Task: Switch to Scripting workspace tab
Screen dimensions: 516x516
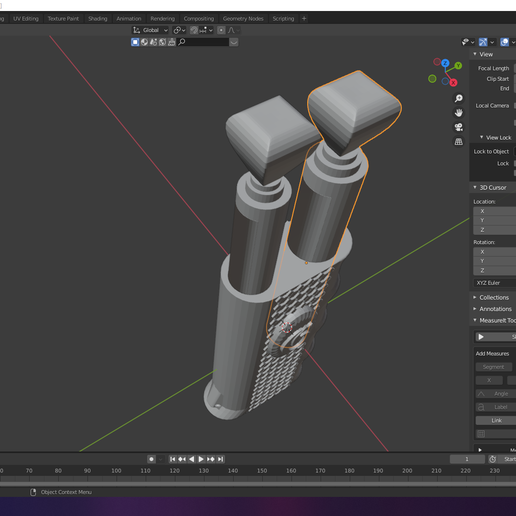Action: click(283, 19)
